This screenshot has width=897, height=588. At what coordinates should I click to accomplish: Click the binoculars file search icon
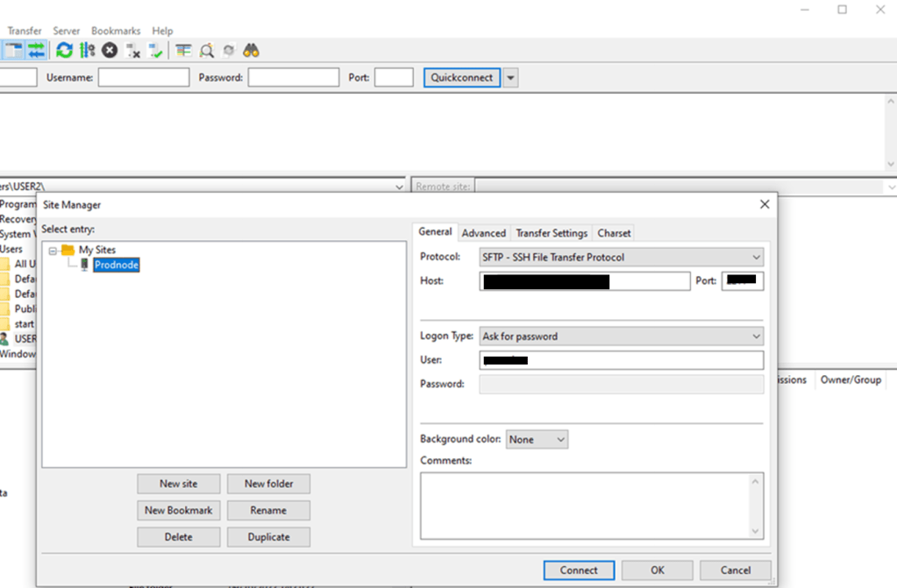(251, 51)
